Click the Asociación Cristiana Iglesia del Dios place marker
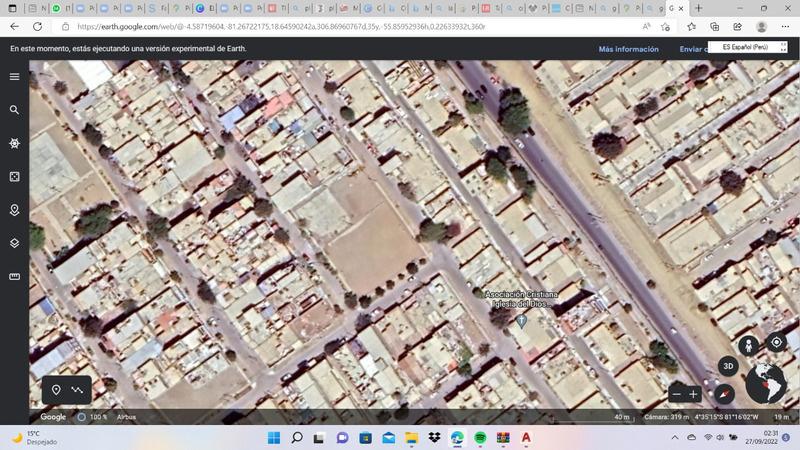The height and width of the screenshot is (450, 800). click(x=521, y=320)
